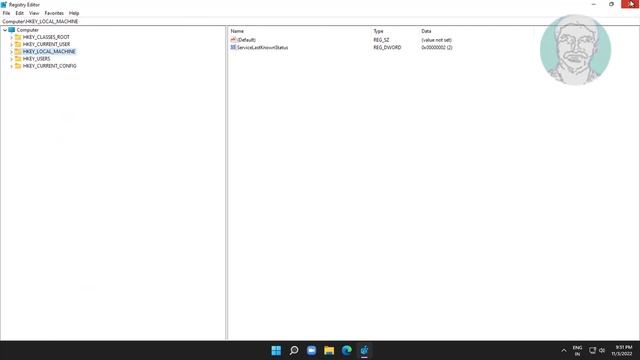Select HKEY_LOCAL_MACHINE key
Viewport: 640px width, 360px height.
49,51
